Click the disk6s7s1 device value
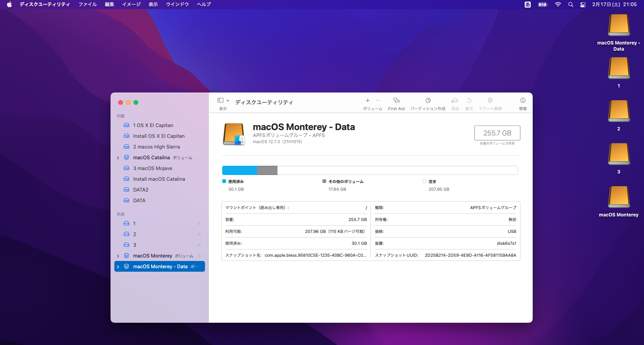The width and height of the screenshot is (644, 345). coord(507,243)
